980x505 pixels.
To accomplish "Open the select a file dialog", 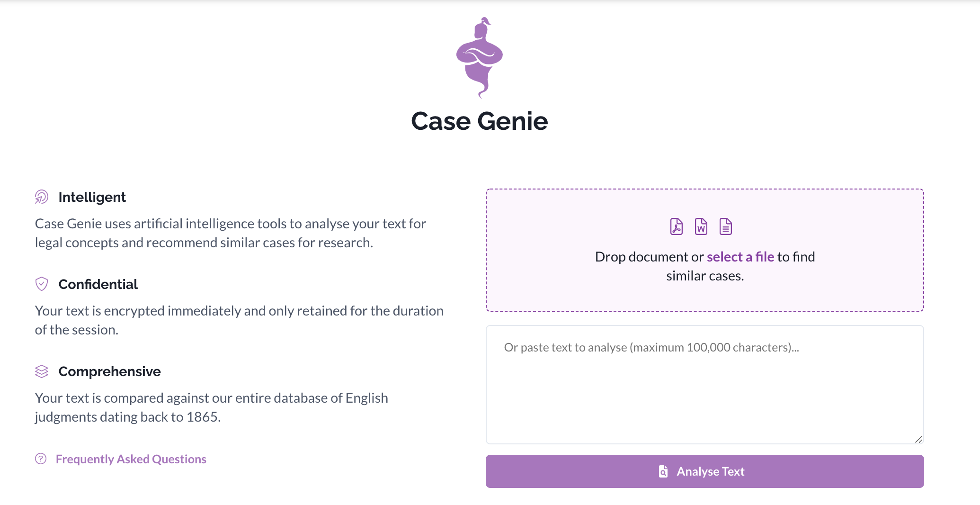I will point(741,257).
